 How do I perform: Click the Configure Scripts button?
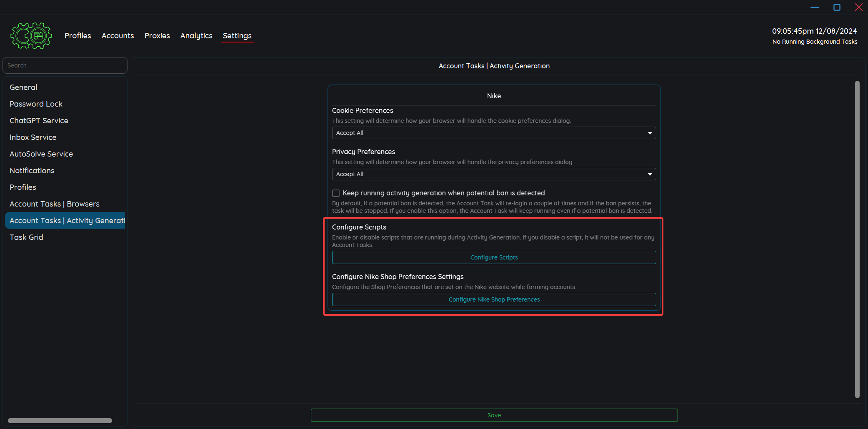click(x=494, y=257)
